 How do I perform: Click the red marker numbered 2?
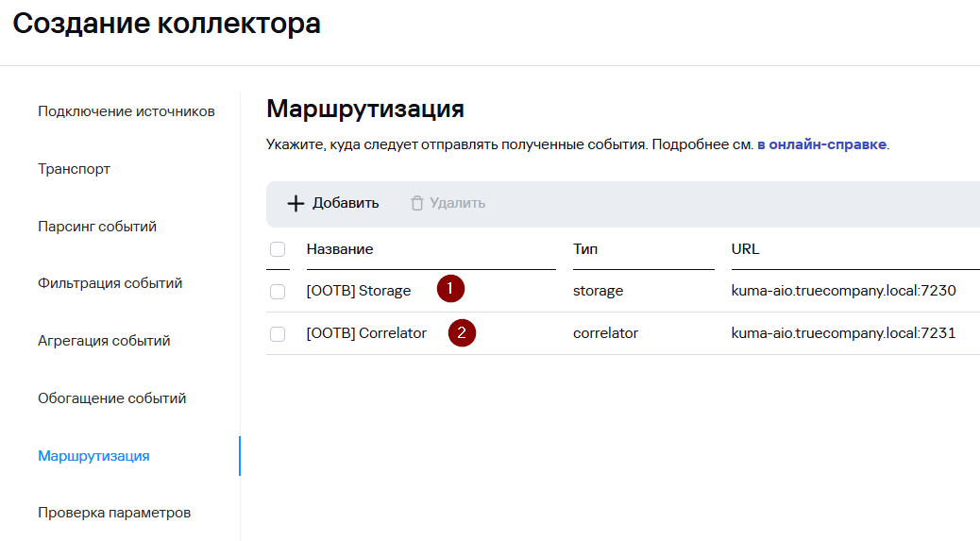[462, 332]
